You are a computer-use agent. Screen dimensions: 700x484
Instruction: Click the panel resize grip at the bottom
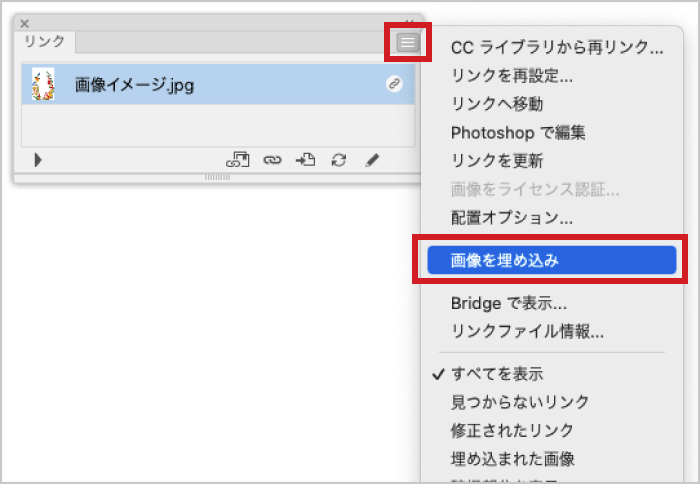tap(217, 177)
